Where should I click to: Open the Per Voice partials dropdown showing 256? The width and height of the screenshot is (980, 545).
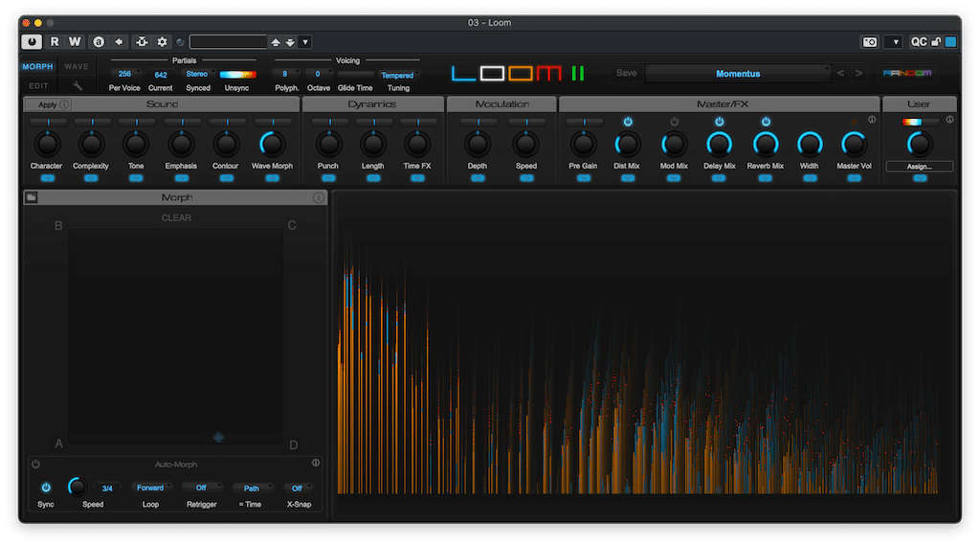[x=125, y=74]
